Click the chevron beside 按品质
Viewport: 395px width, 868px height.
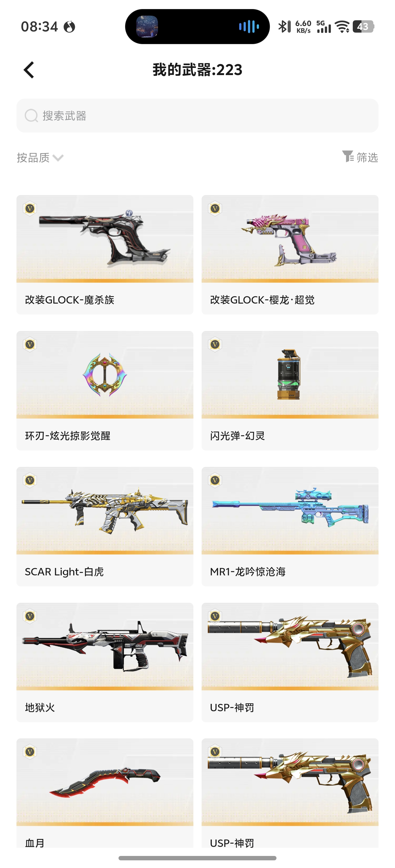[x=58, y=158]
